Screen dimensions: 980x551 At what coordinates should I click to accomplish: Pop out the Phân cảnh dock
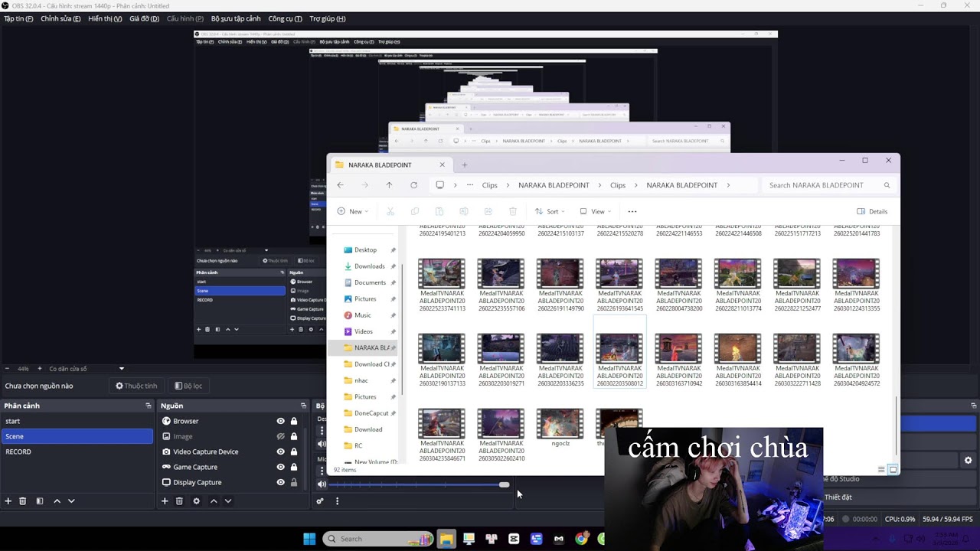click(149, 406)
